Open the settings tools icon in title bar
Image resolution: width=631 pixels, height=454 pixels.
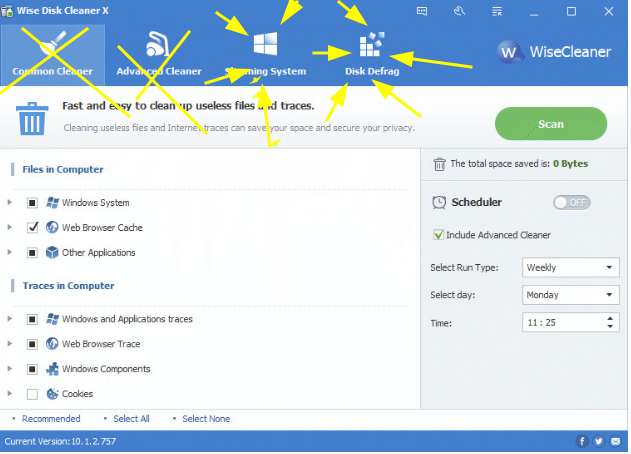(x=461, y=11)
